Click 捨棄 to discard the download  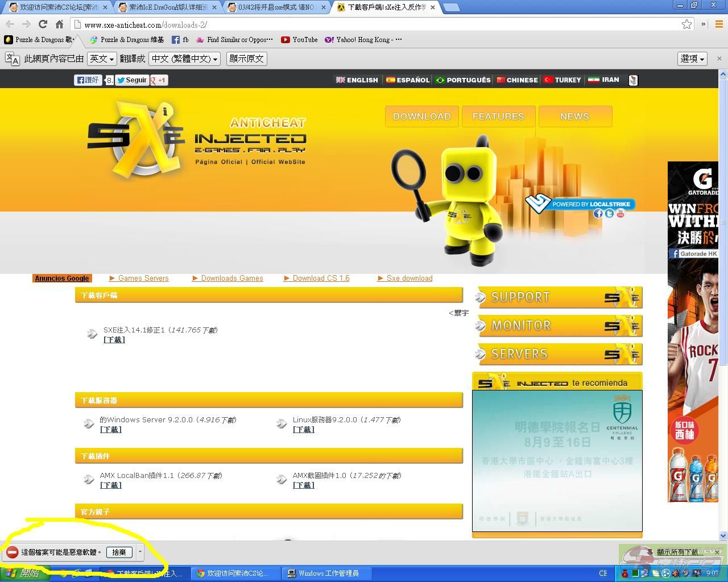(119, 552)
